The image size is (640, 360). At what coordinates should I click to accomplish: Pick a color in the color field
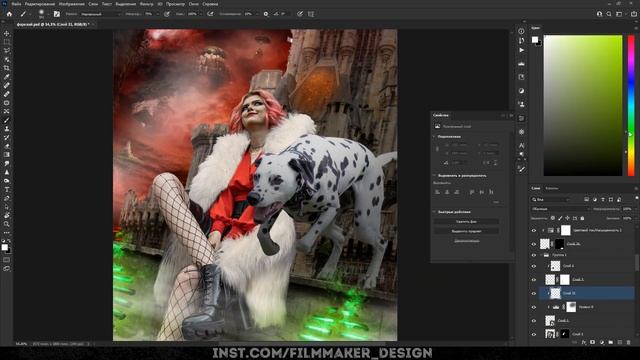[x=583, y=105]
